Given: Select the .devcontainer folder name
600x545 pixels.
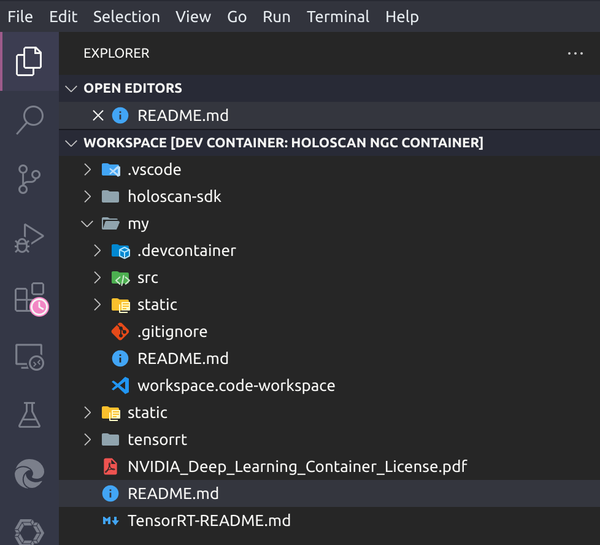Looking at the screenshot, I should (187, 251).
